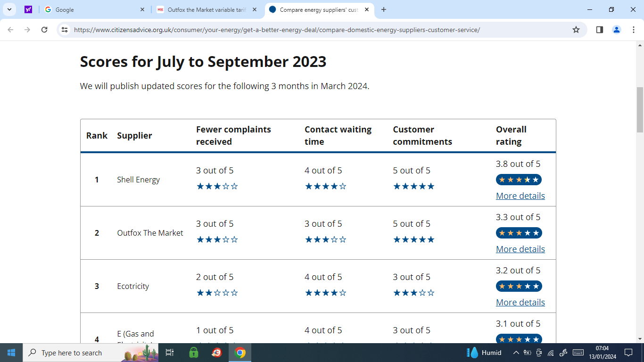644x362 pixels.
Task: Click Overall rating column header
Action: [511, 135]
